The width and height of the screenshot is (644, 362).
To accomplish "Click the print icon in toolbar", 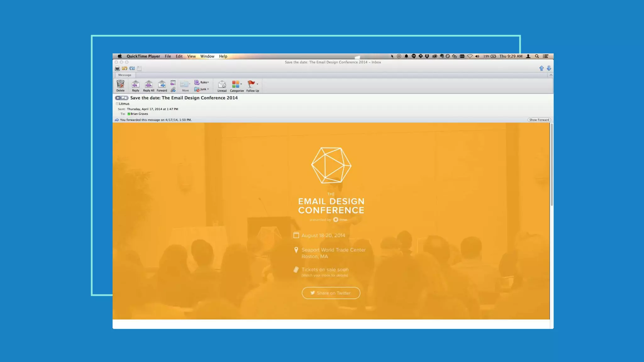I will pos(117,69).
